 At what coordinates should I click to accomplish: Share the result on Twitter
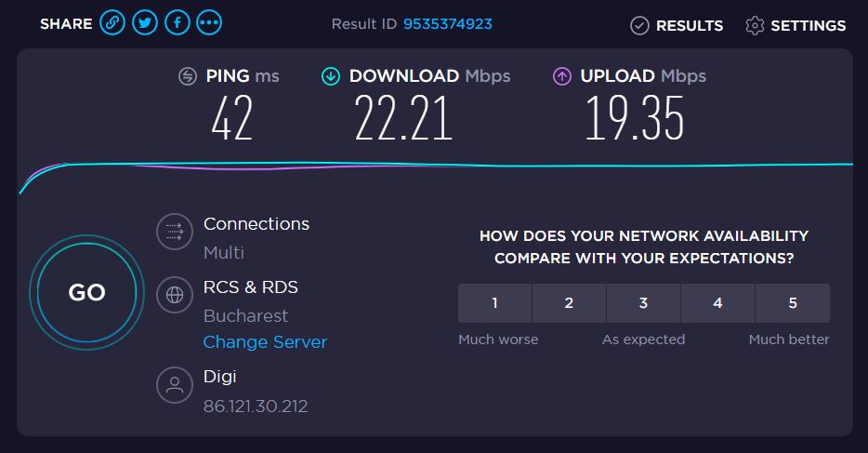click(x=145, y=24)
